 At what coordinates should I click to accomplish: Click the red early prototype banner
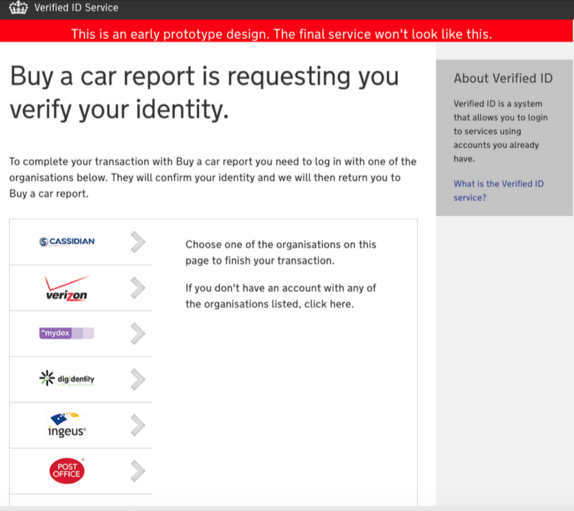pyautogui.click(x=286, y=31)
